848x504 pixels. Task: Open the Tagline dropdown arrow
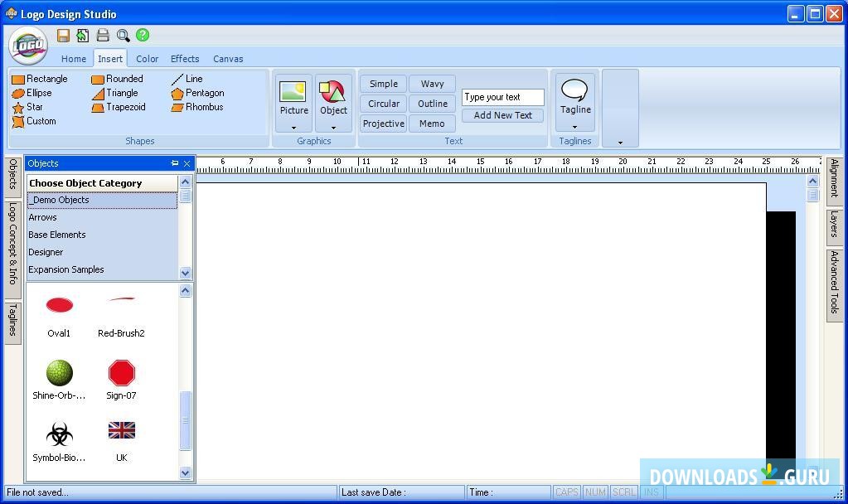[x=575, y=127]
